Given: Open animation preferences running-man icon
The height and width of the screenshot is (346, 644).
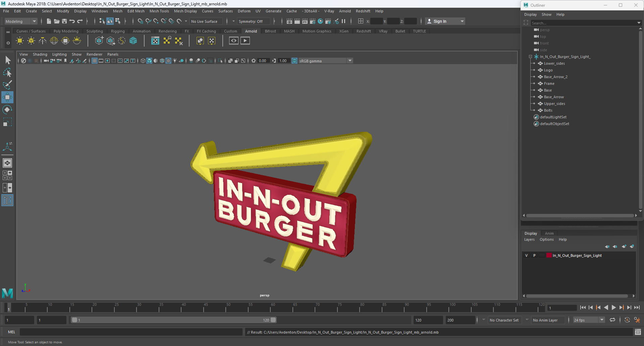Looking at the screenshot, I should click(637, 320).
